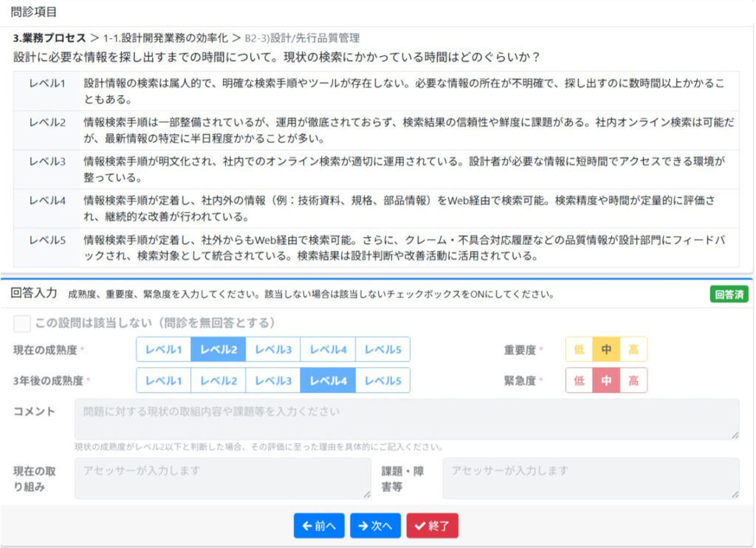Image resolution: width=756 pixels, height=548 pixels.
Task: Select レベル1 for 現在の成熟度
Action: click(x=163, y=349)
